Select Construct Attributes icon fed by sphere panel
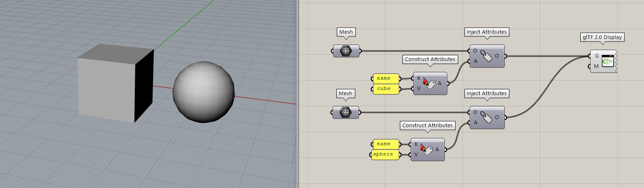The image size is (644, 188). (427, 149)
